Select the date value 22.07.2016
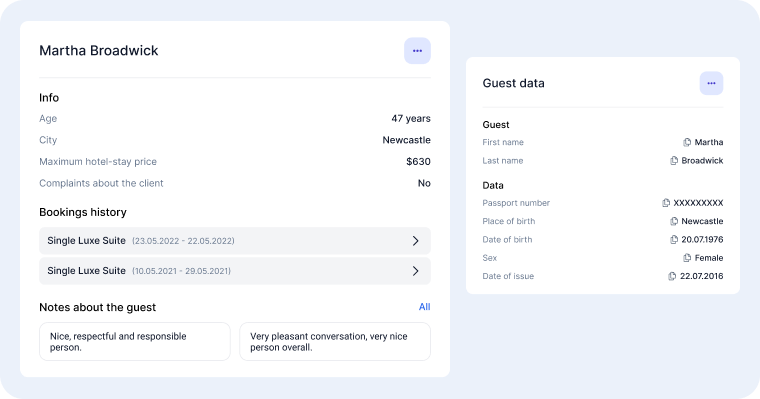This screenshot has width=760, height=399. click(x=701, y=276)
